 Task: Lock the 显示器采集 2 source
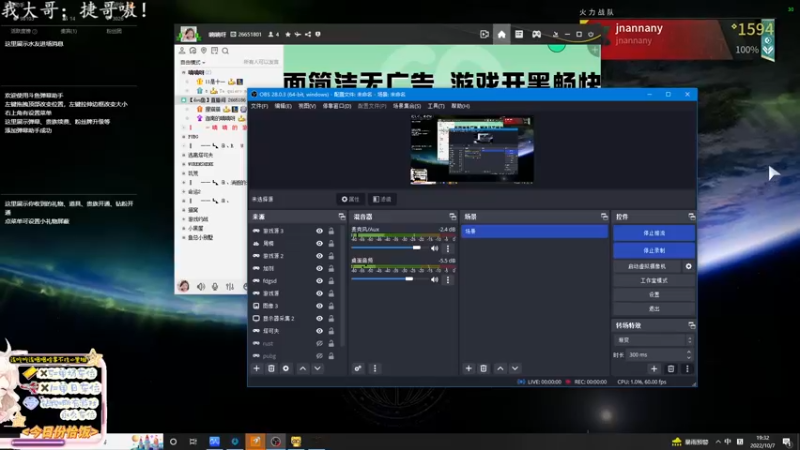point(331,318)
